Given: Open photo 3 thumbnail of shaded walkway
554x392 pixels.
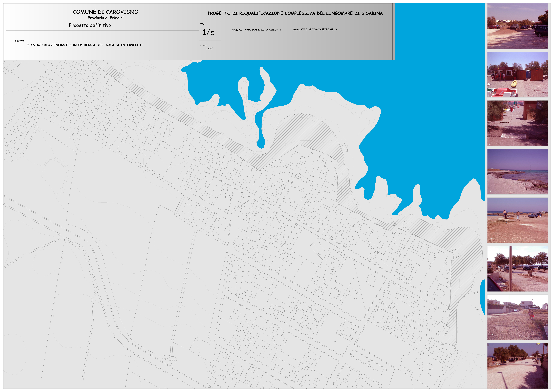Looking at the screenshot, I should pyautogui.click(x=517, y=123).
